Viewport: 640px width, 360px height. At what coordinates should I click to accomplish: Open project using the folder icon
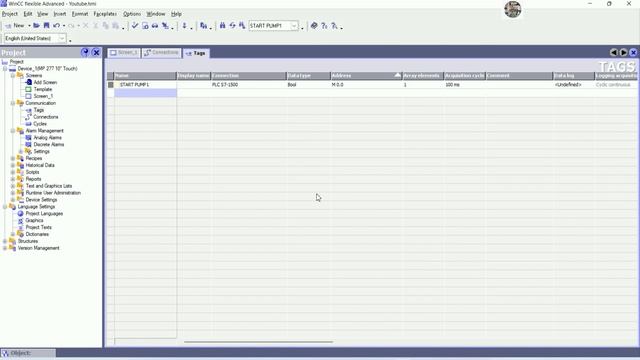(x=37, y=26)
